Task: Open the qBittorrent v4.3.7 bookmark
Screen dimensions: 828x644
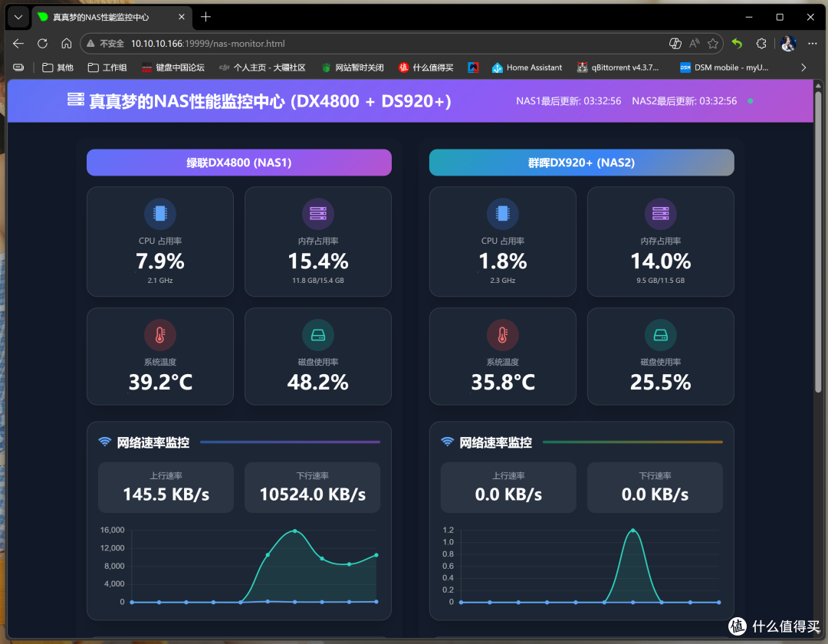Action: coord(618,67)
